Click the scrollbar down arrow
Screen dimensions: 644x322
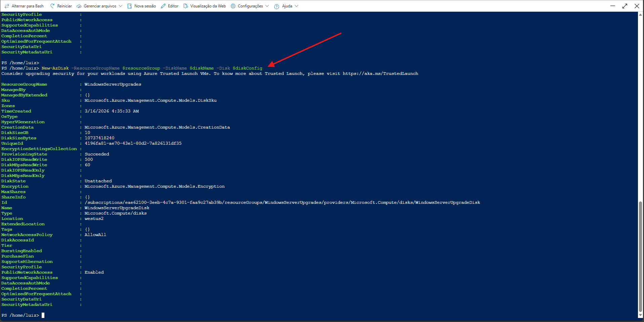tap(641, 315)
